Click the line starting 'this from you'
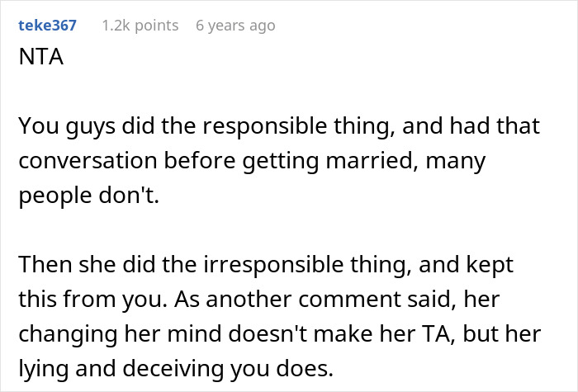Viewport: 578px width, 392px height. 259,299
